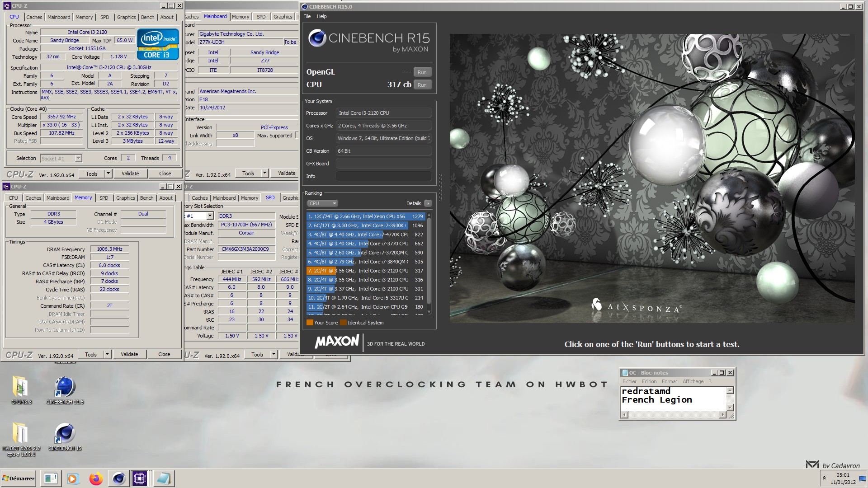Click the Cinebench R15 sphere logo
Viewport: 868px width, 488px height.
point(317,38)
